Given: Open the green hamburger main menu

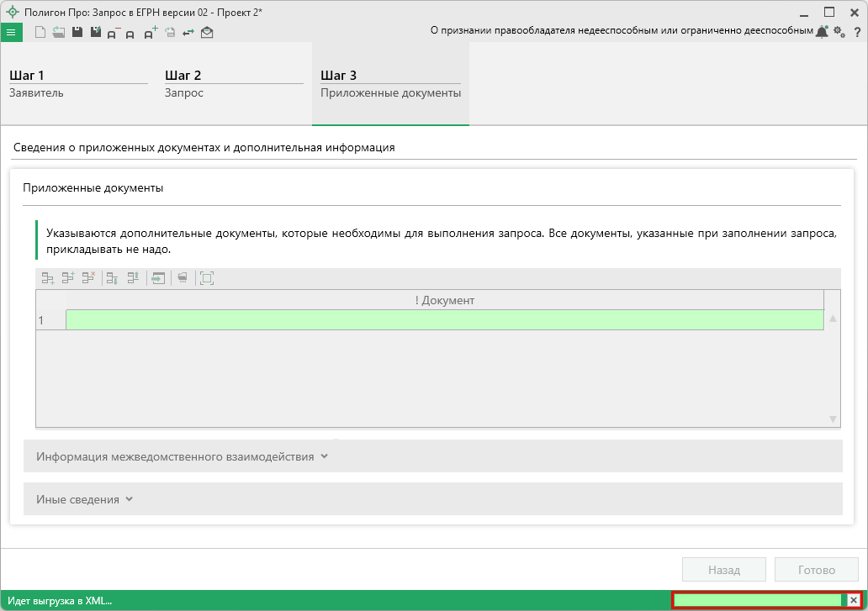Looking at the screenshot, I should pos(11,32).
